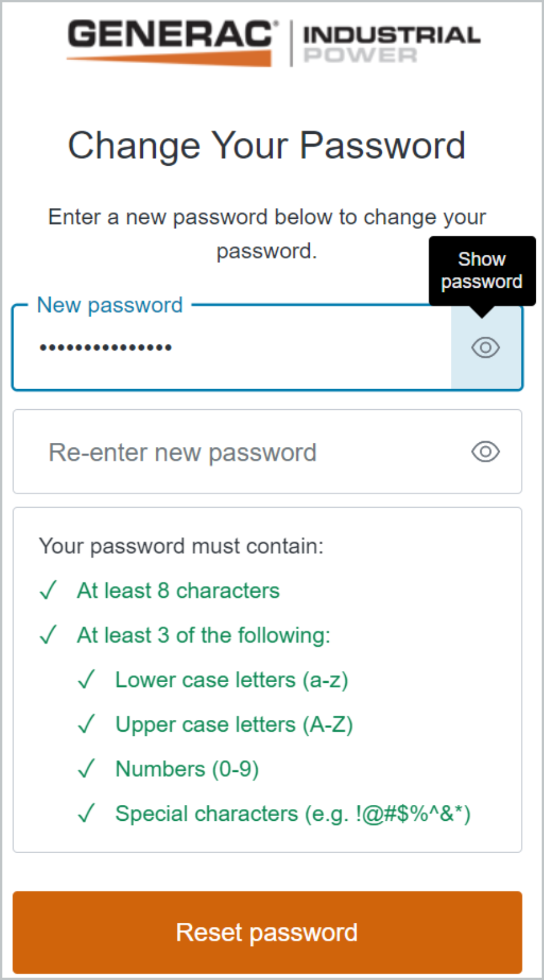Click the checkmark beside 'Lower case letters'
The image size is (544, 980).
click(x=87, y=679)
